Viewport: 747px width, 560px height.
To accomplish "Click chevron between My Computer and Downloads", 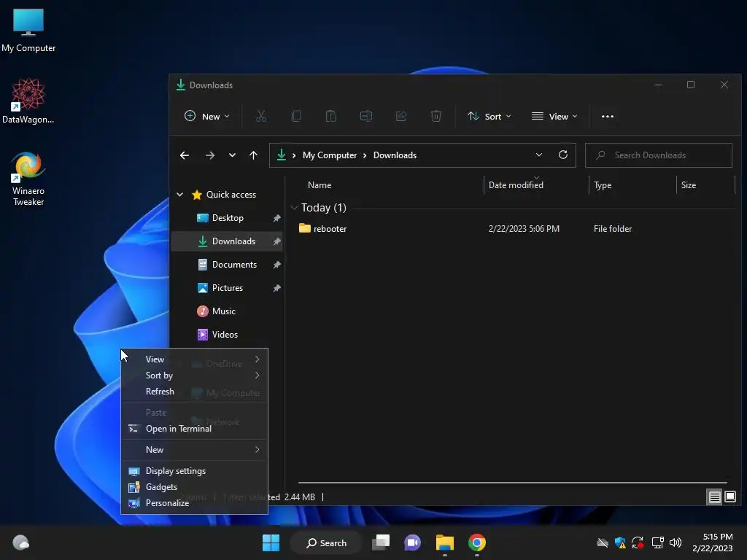I will pos(365,155).
